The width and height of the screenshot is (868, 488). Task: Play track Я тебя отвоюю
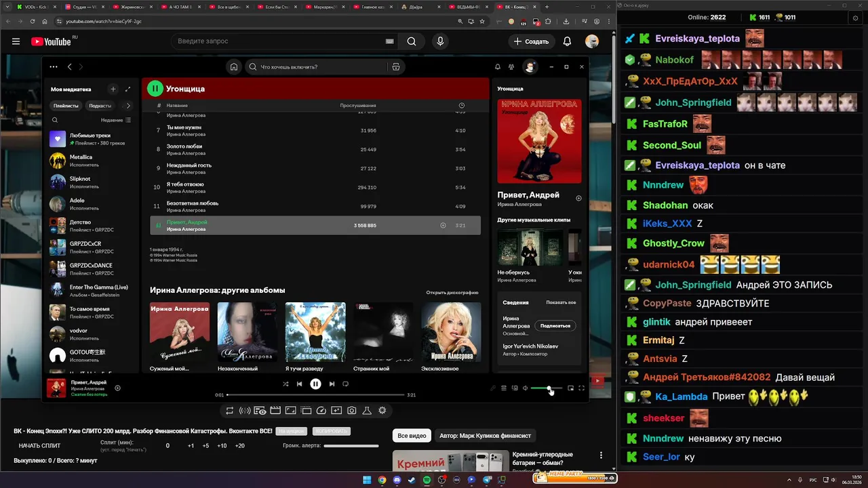tap(315, 187)
